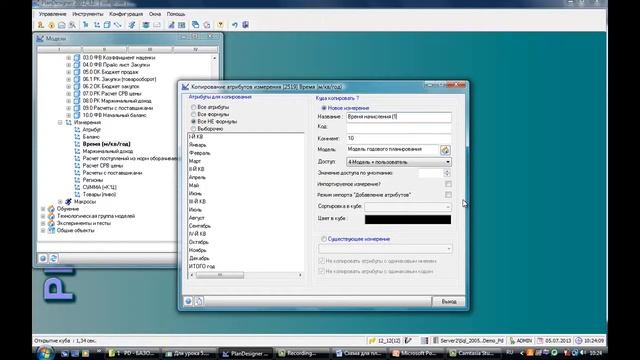
Task: Click the cube icon of 05.0 ОК Бюджет продаж
Action: 77,72
